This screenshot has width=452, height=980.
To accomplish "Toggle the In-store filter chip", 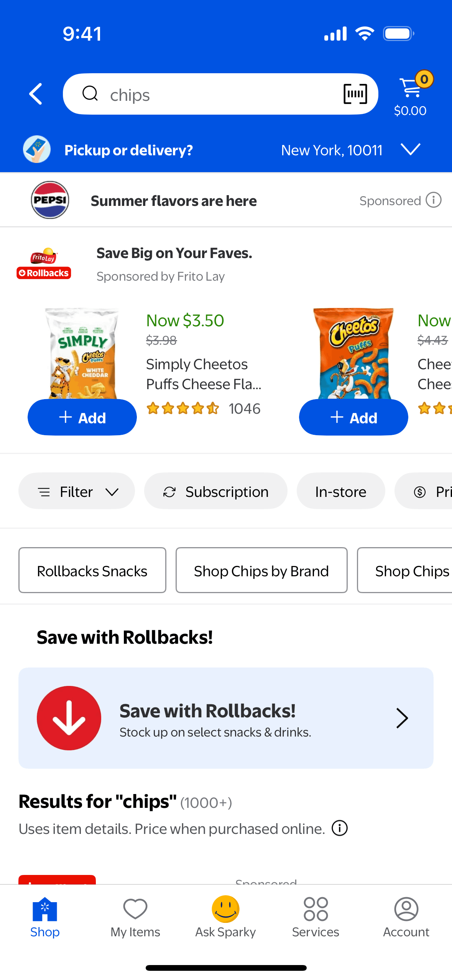I will [340, 492].
